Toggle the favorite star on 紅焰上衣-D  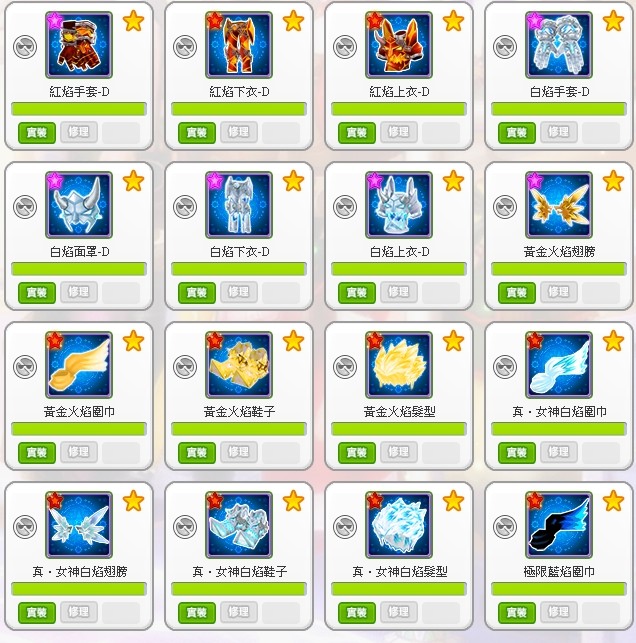[453, 21]
